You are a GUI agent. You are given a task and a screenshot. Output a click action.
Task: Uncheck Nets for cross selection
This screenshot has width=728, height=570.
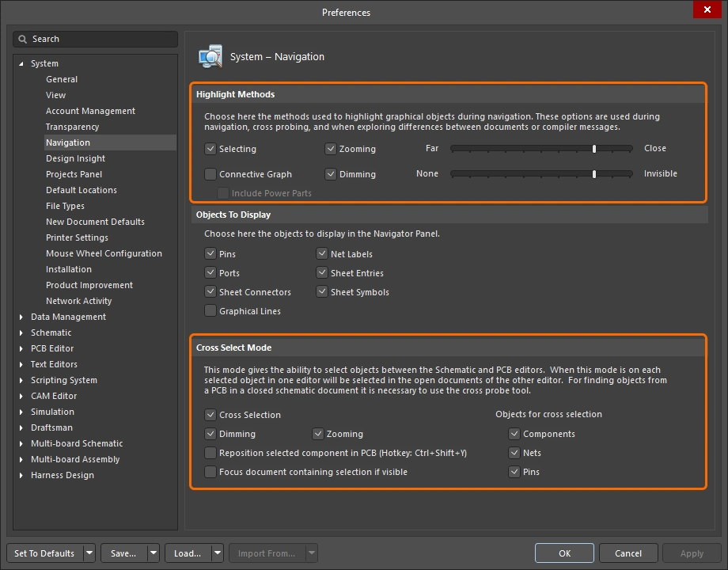pos(514,453)
